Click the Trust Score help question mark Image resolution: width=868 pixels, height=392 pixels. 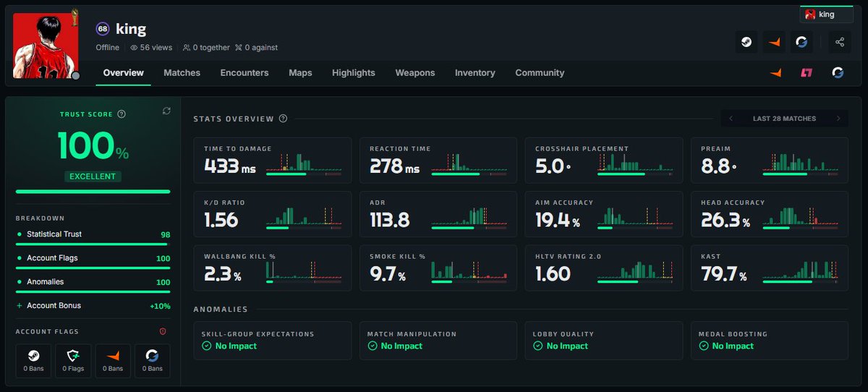[x=122, y=114]
